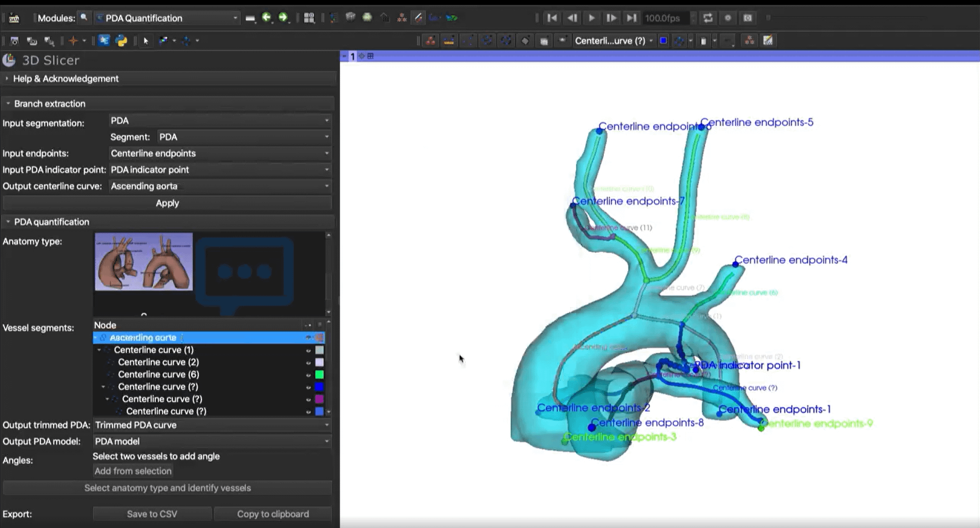Hide Centerline curve (1) with eye icon

click(x=308, y=350)
